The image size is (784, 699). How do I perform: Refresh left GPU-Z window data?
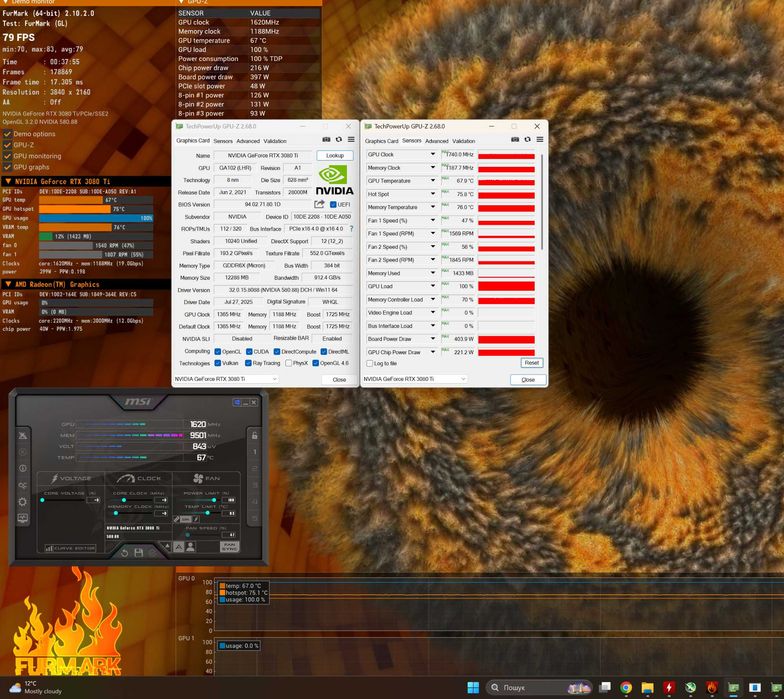(x=338, y=140)
